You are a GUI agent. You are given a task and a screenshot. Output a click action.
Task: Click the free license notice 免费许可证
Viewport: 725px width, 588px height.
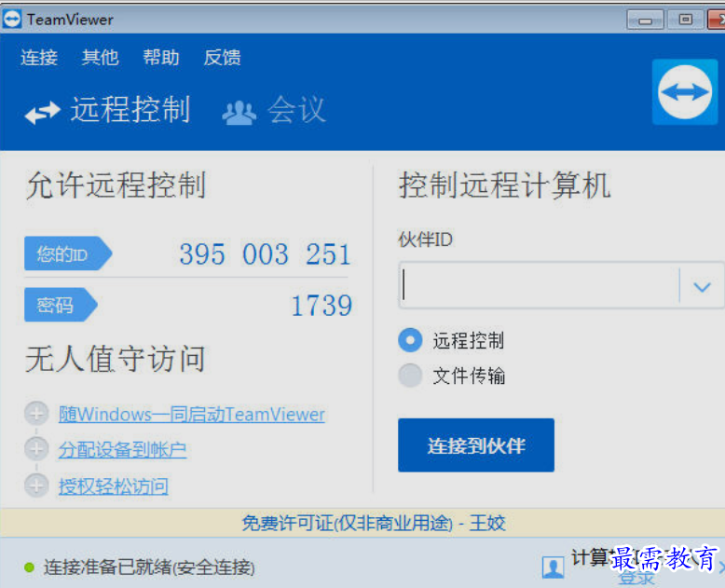coord(374,524)
